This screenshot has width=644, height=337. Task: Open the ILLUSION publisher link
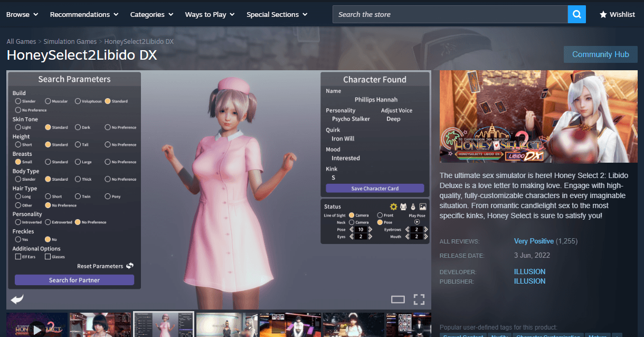point(529,281)
